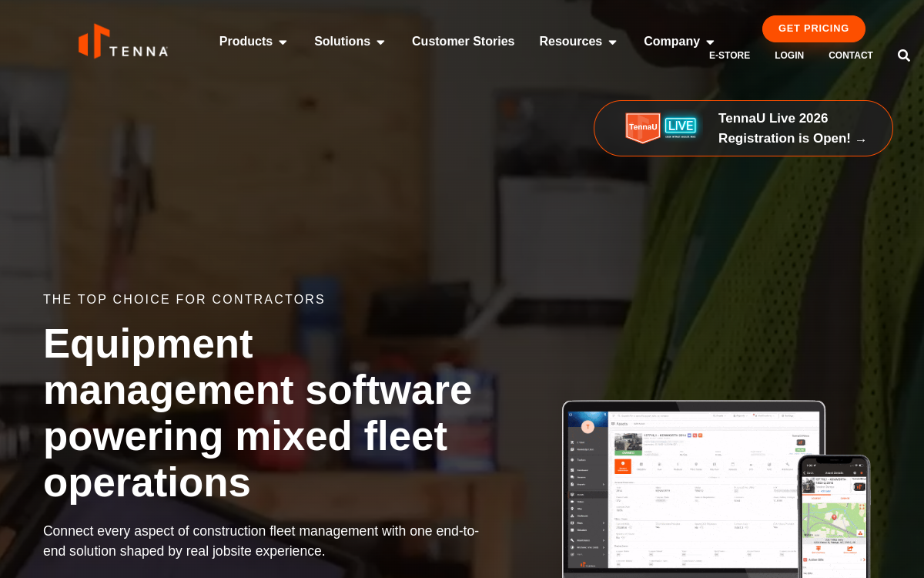Expand the Resources dropdown arrow

tap(612, 42)
